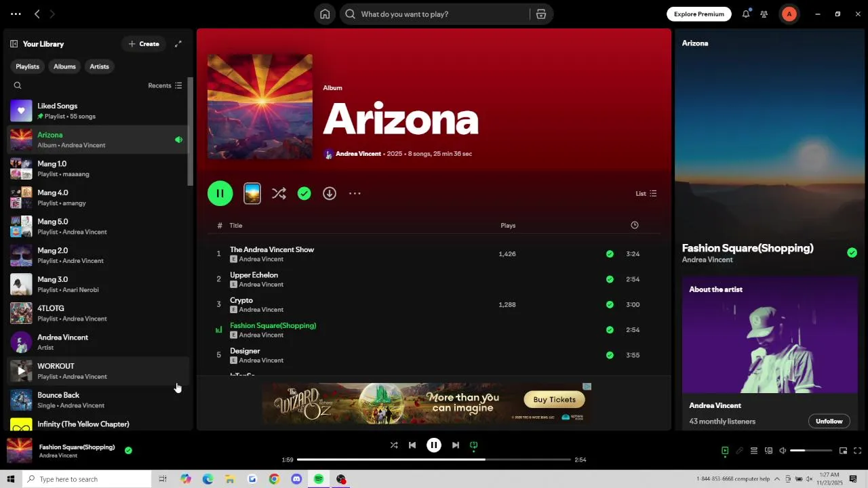Open Andrea Vincent artist link under album title
The width and height of the screenshot is (868, 488).
point(358,154)
